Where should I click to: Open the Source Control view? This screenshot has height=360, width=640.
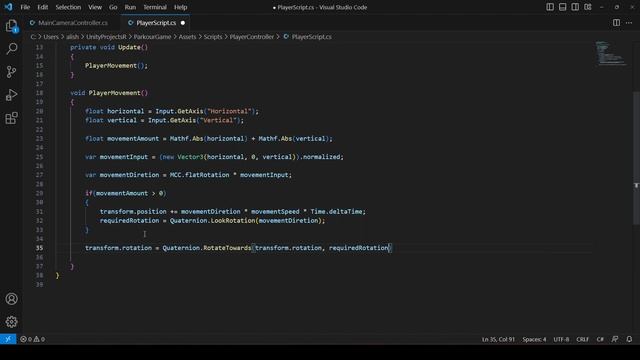[11, 72]
